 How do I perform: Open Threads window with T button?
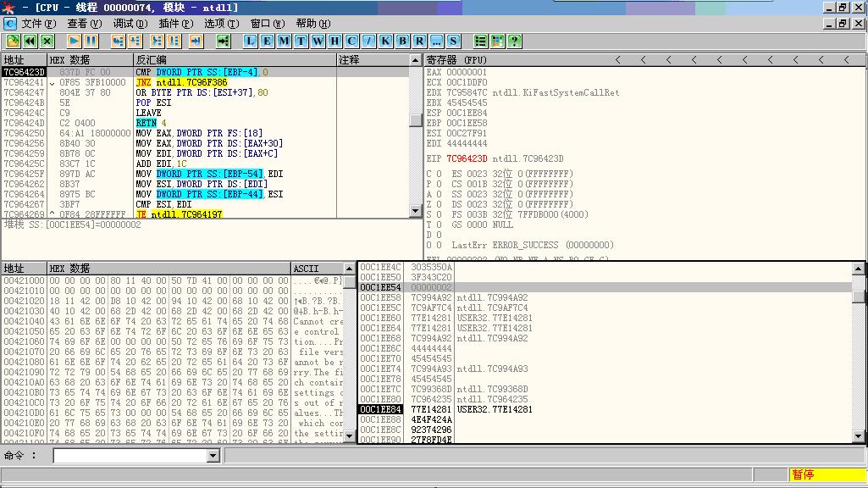[301, 41]
